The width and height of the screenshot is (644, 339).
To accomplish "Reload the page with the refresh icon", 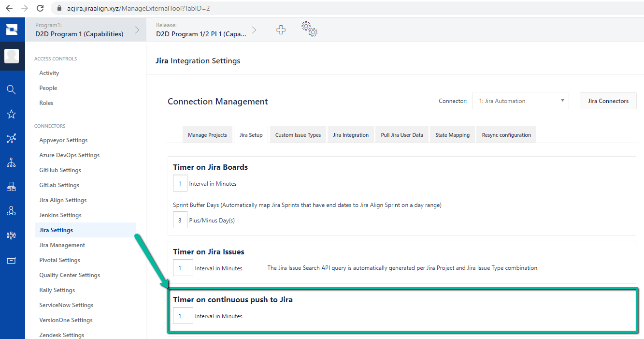I will click(40, 8).
